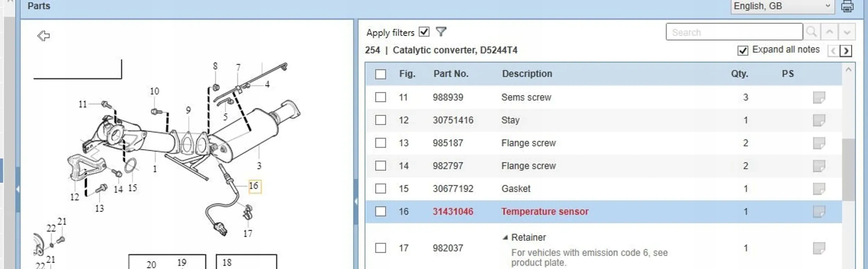Check the box for Fig. 13 Flange screw

coord(381,143)
